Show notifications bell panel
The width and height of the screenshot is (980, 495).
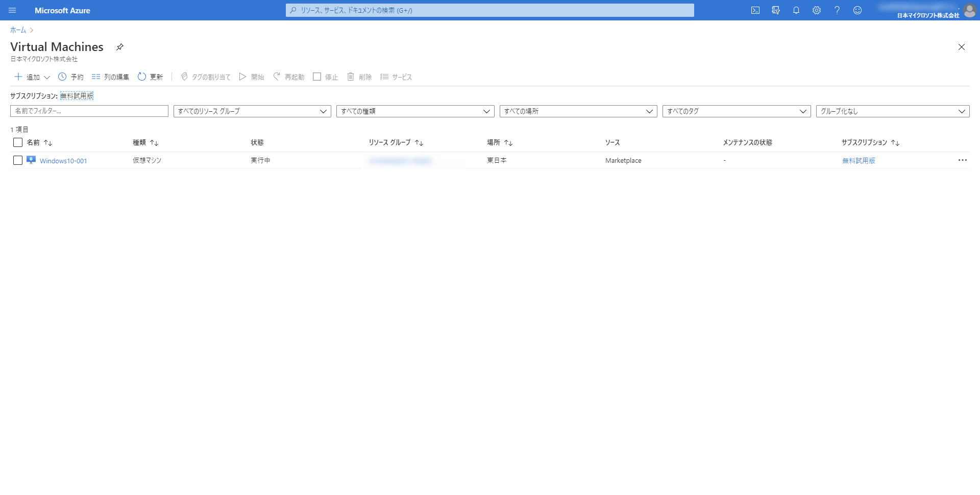[796, 10]
